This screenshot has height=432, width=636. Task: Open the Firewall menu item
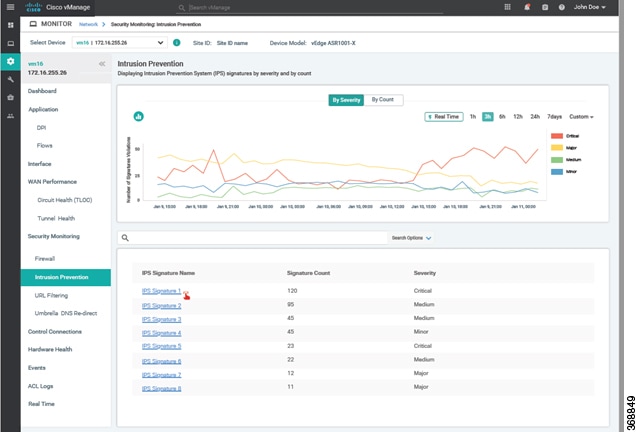pos(45,258)
